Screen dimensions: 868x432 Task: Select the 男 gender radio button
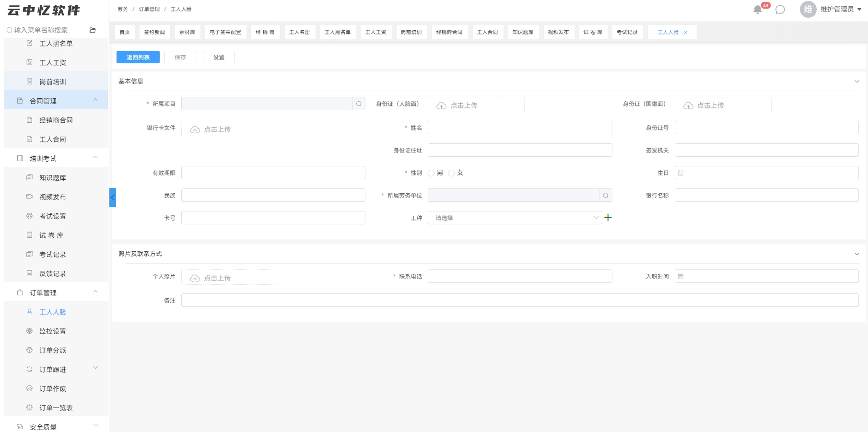(x=431, y=173)
